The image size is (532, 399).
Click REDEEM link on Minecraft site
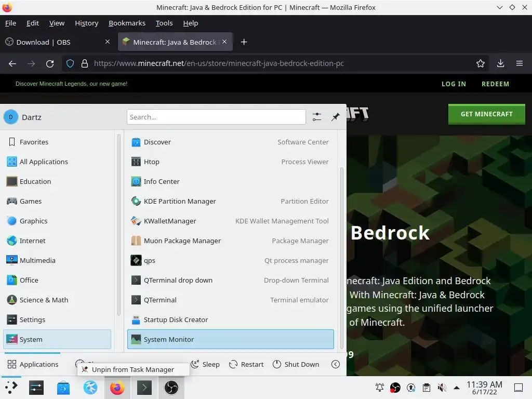(495, 84)
